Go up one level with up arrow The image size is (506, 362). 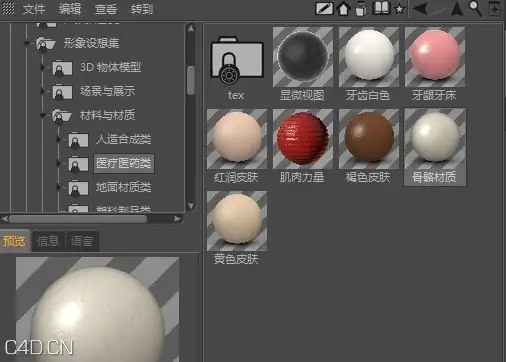click(x=457, y=9)
